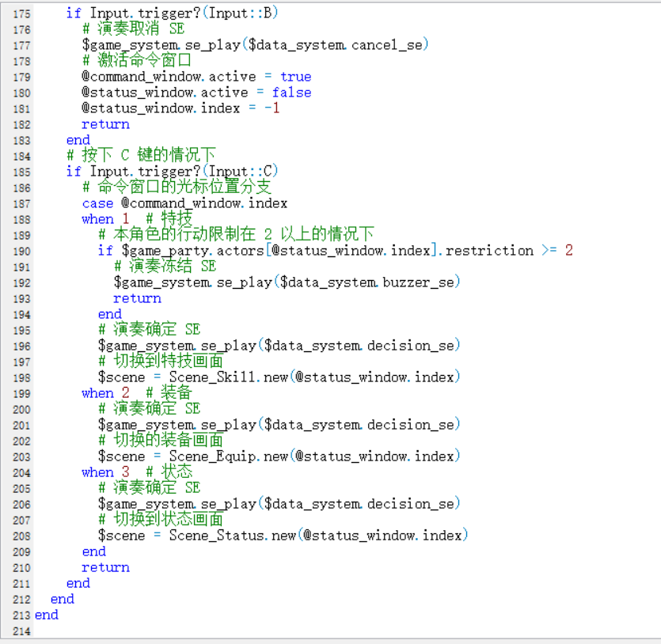Click the 'Scene_Status.new' assignment line
This screenshot has width=661, height=644.
(283, 536)
